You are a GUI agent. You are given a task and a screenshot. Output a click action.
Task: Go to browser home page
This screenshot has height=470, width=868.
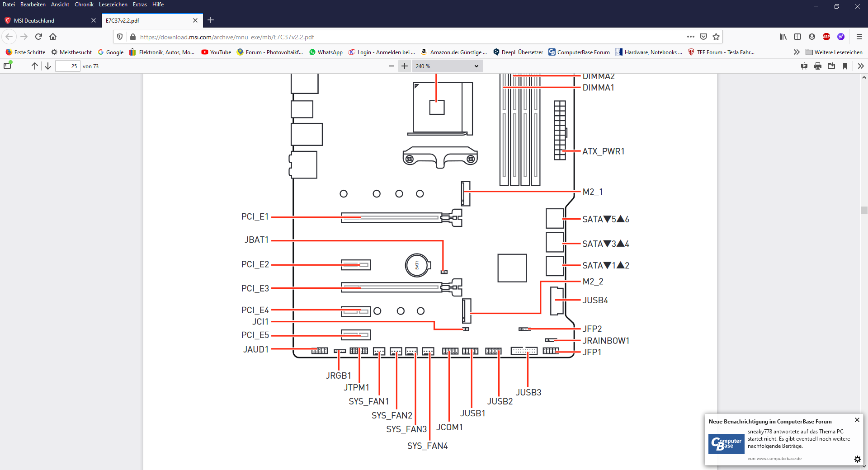(x=53, y=37)
